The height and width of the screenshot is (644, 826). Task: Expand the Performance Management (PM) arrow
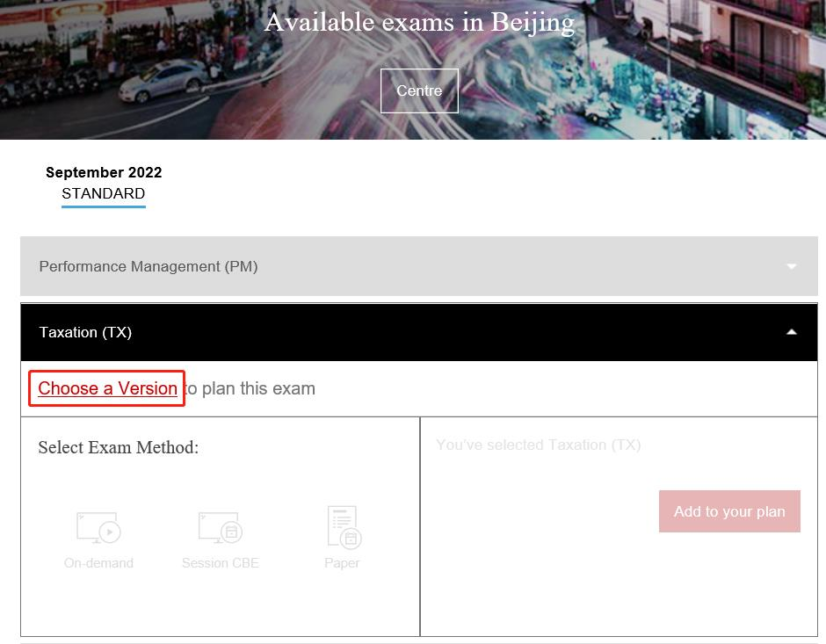coord(791,266)
